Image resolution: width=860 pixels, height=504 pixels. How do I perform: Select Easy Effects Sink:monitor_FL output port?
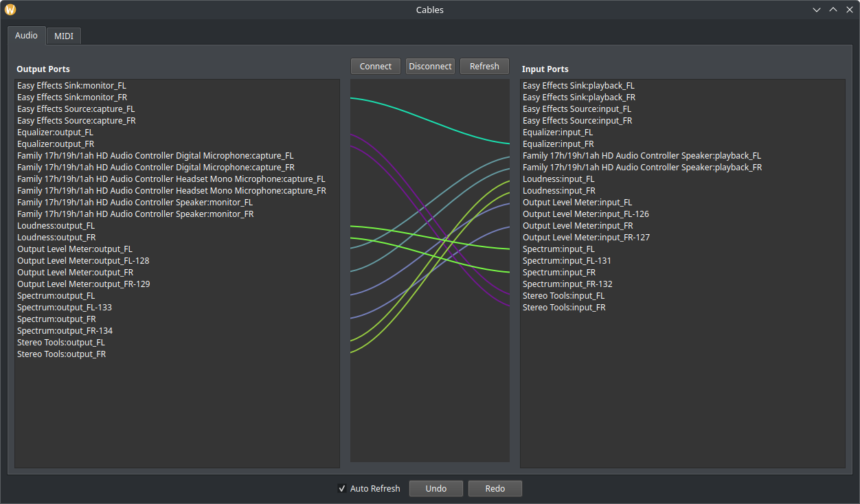[x=71, y=86]
